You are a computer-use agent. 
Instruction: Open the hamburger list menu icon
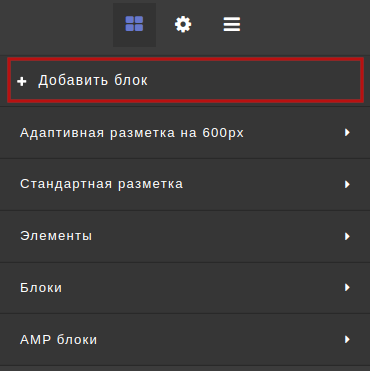(232, 25)
